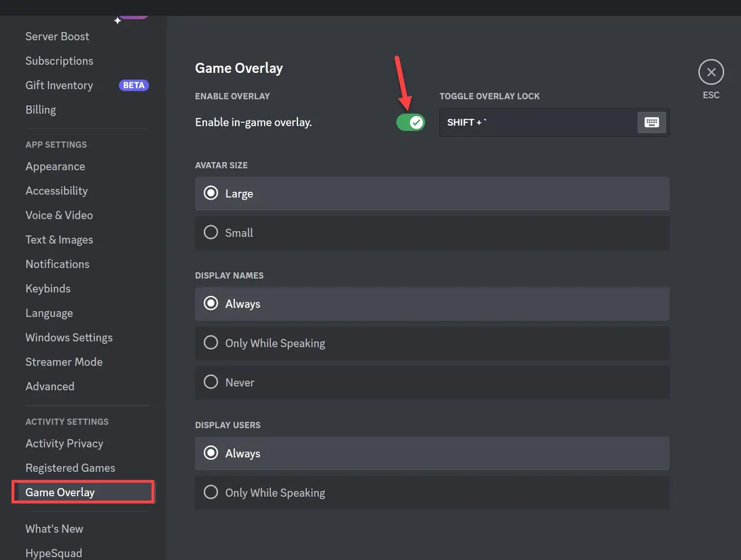Go to Registered Games
Viewport: 741px width, 560px height.
[x=70, y=468]
